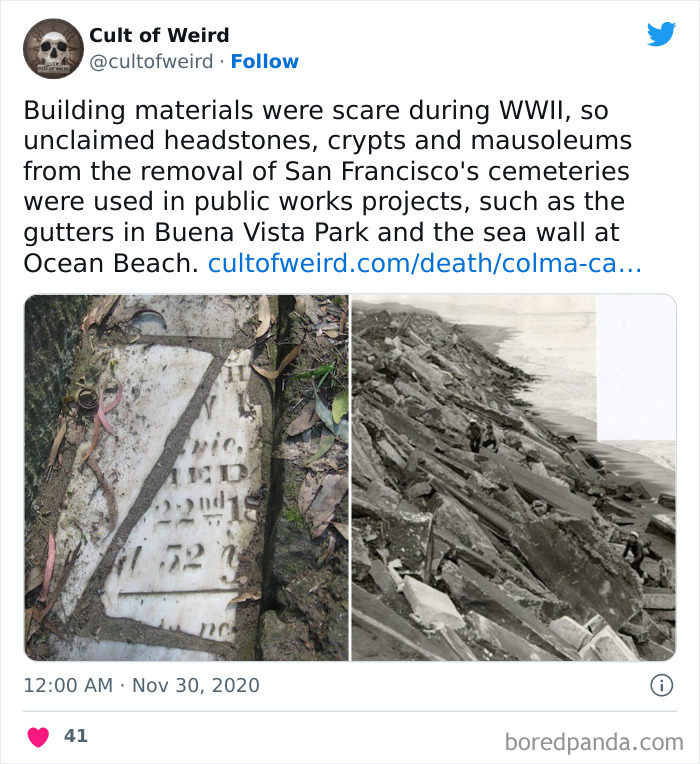Click the 41 likes count
This screenshot has height=764, width=700.
[76, 736]
